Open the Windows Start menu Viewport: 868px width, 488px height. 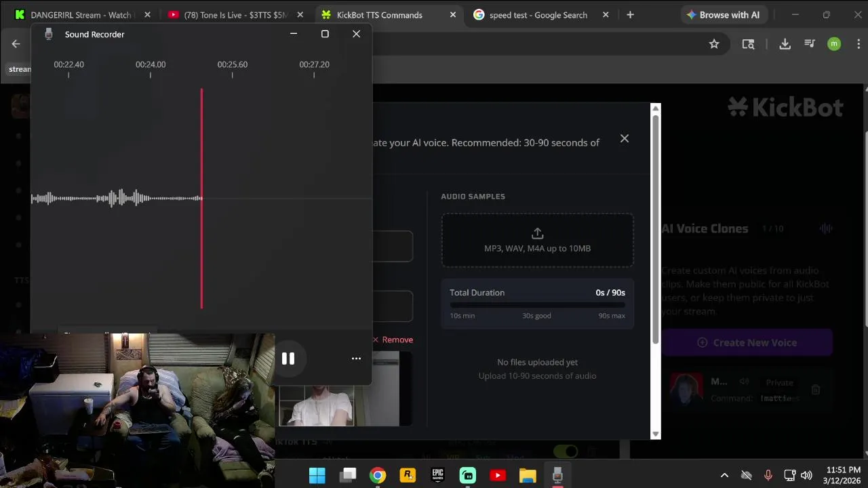click(x=317, y=475)
